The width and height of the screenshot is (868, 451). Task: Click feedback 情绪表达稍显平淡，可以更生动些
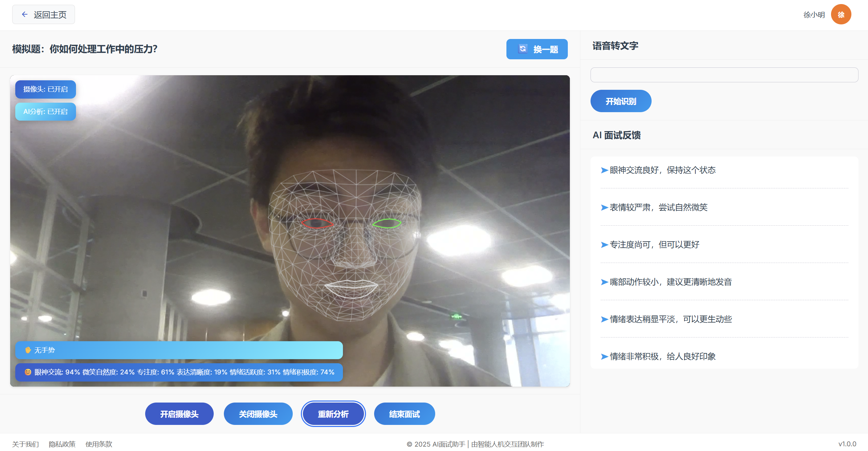[x=671, y=319]
